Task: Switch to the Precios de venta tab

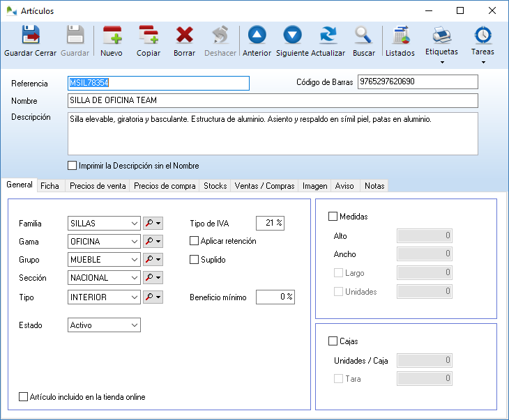Action: click(x=98, y=186)
